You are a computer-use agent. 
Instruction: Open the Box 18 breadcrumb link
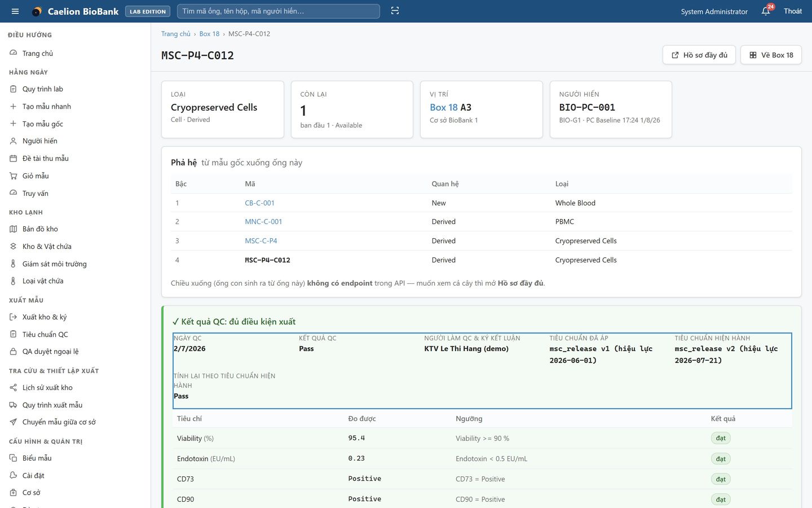[x=209, y=34]
